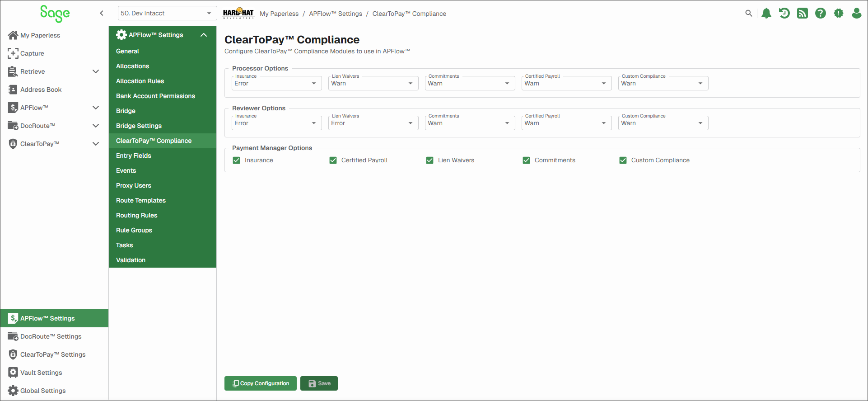This screenshot has width=868, height=401.
Task: Open Allocations settings menu item
Action: (x=163, y=66)
